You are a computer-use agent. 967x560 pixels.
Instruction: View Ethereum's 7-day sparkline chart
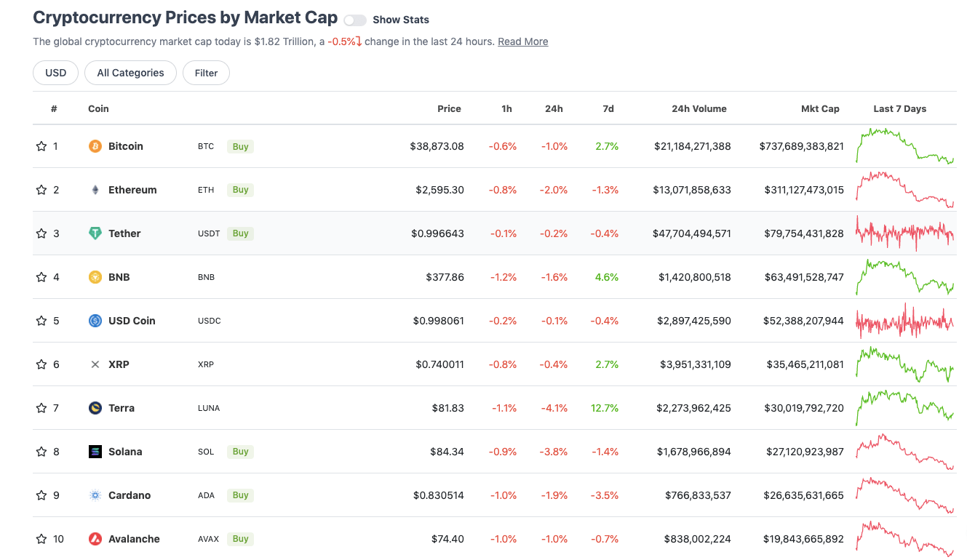pos(905,190)
